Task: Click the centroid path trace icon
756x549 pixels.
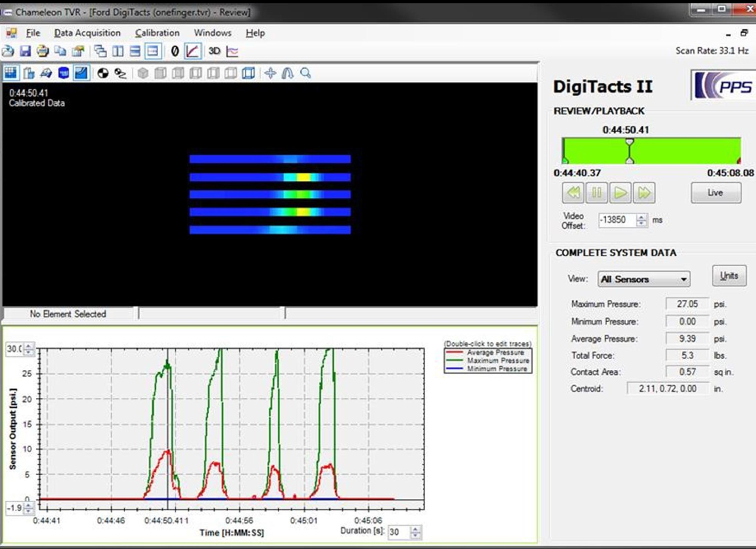Action: tap(120, 73)
